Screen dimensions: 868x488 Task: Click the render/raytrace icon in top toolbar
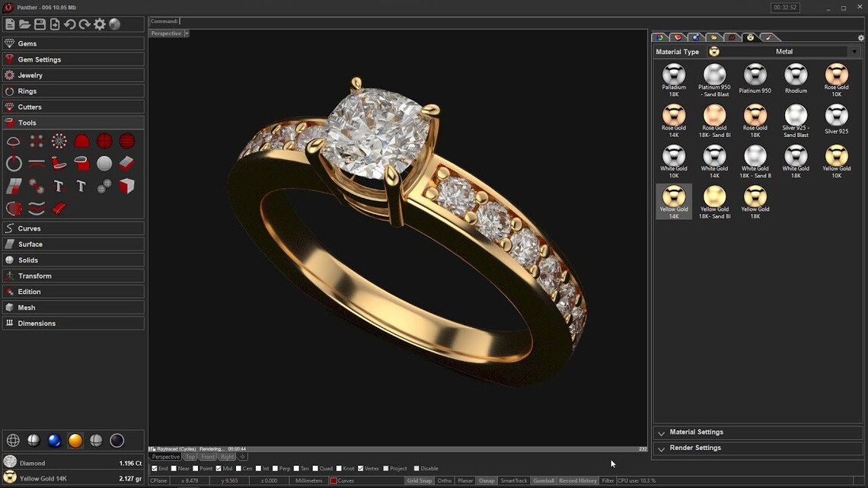[x=114, y=24]
